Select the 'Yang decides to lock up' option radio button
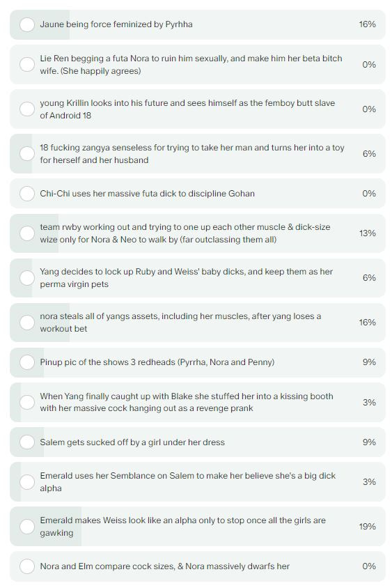 click(27, 278)
